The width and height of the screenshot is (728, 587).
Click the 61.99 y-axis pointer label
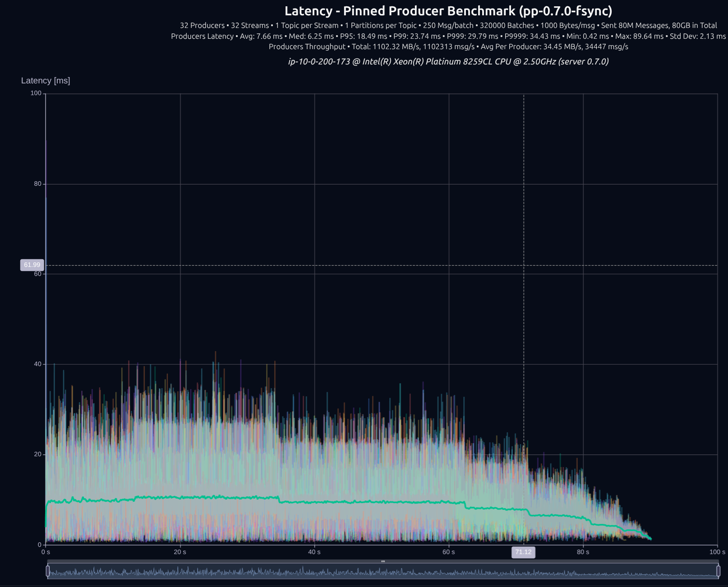click(x=32, y=265)
